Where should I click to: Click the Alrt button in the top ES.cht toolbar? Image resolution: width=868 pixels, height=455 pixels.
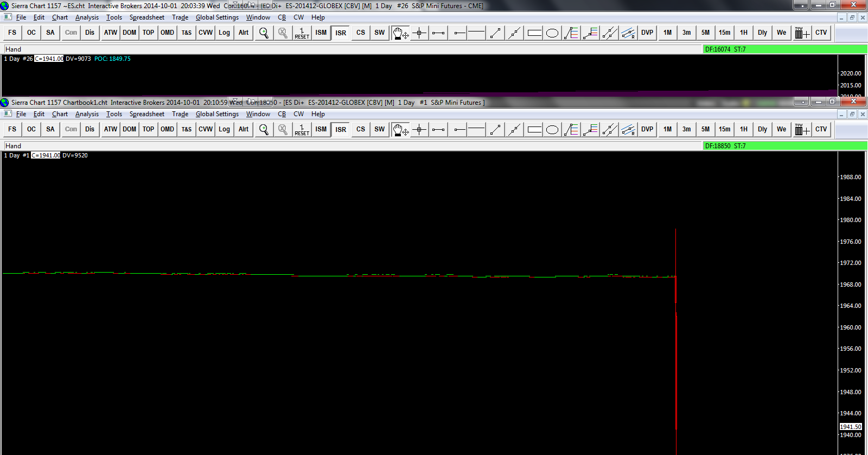pos(244,33)
